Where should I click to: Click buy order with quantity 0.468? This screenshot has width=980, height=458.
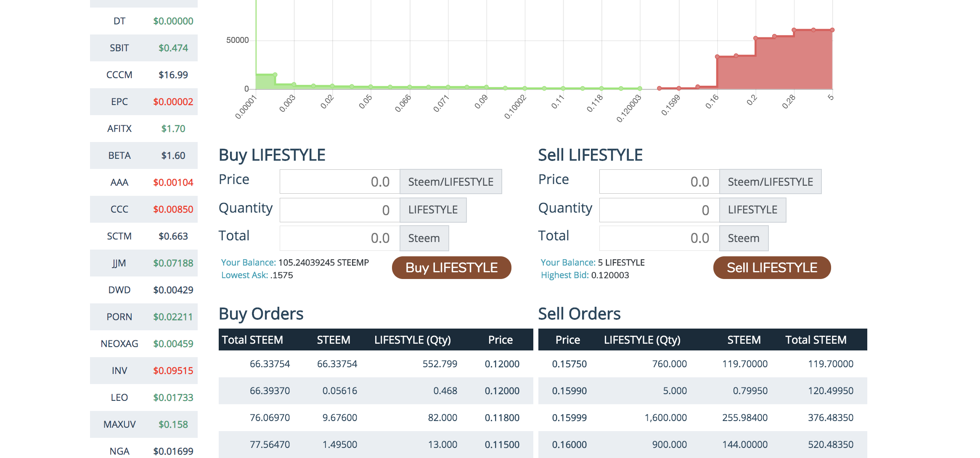click(x=376, y=391)
